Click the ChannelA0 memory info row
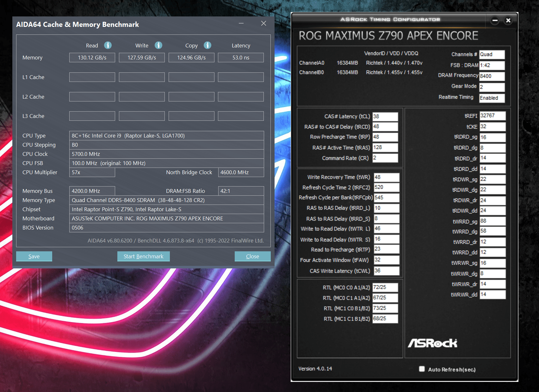Viewport: 539px width, 392px height. [x=361, y=63]
